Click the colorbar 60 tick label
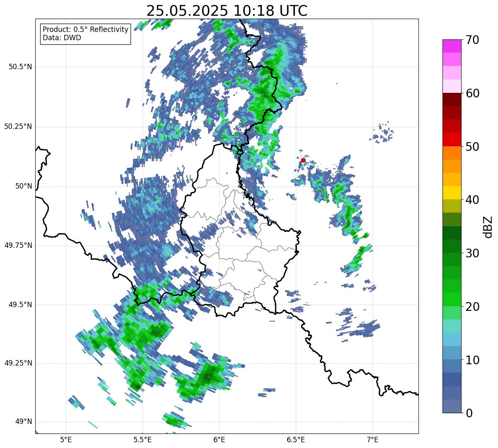Viewport: 498px width, 448px height. tap(473, 93)
